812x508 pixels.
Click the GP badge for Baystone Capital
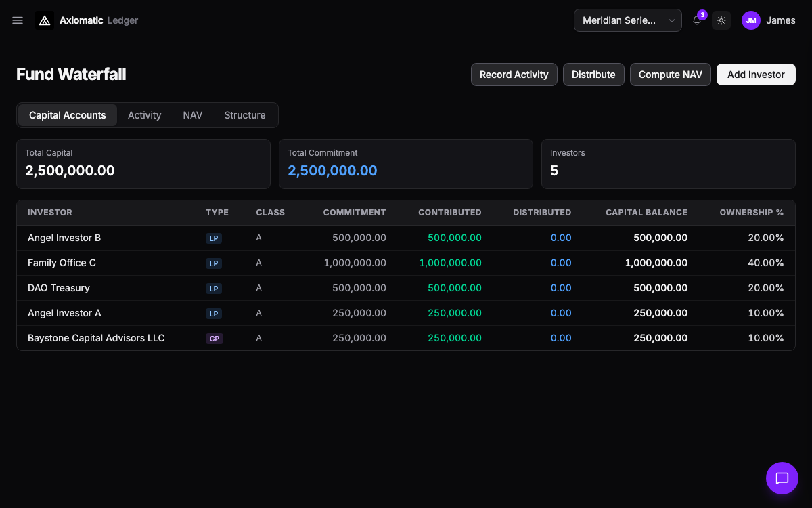[x=215, y=339]
